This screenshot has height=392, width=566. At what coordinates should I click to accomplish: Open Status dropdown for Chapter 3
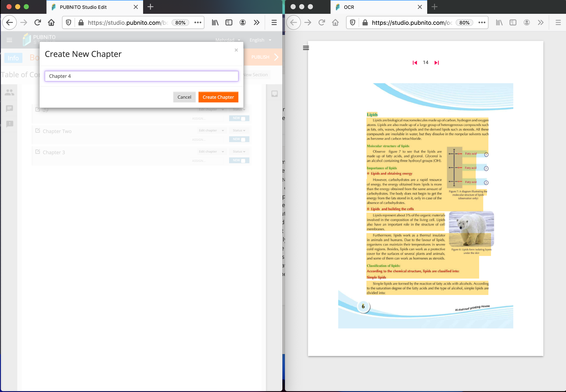tap(239, 152)
